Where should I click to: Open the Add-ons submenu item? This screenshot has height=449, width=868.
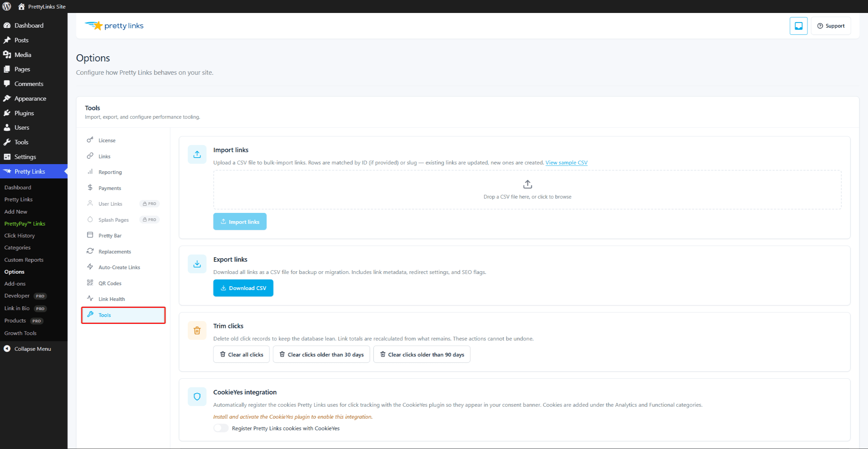coord(15,284)
